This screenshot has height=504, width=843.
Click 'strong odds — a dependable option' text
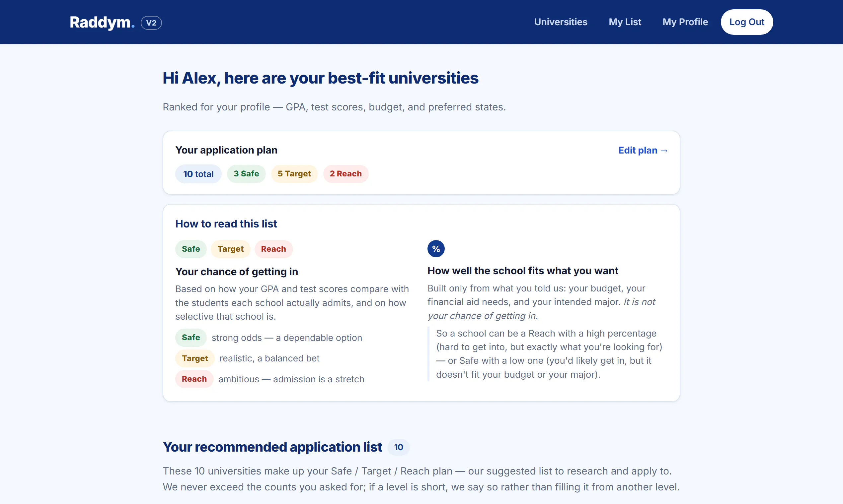(x=287, y=338)
